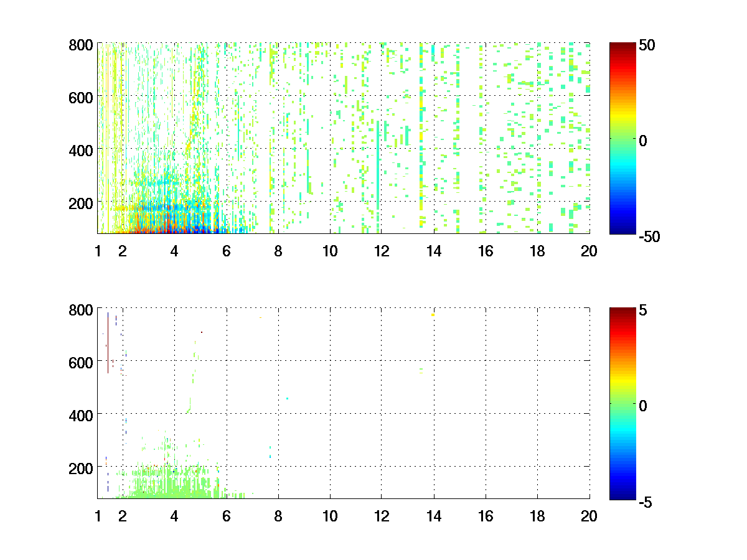Screen dimensions: 747x560
Task: Select the colorbar label 5
Action: point(644,309)
